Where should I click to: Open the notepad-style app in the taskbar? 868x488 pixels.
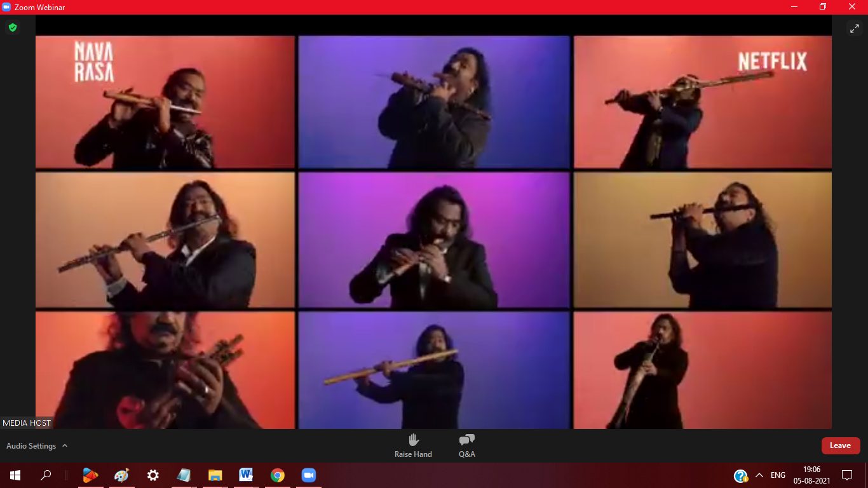point(184,475)
